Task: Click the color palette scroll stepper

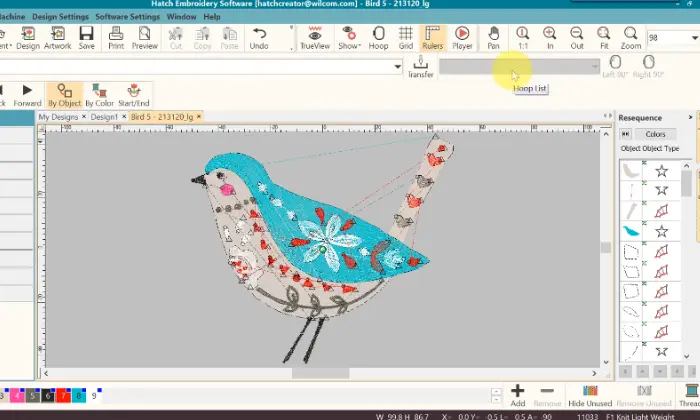Action: (496, 395)
